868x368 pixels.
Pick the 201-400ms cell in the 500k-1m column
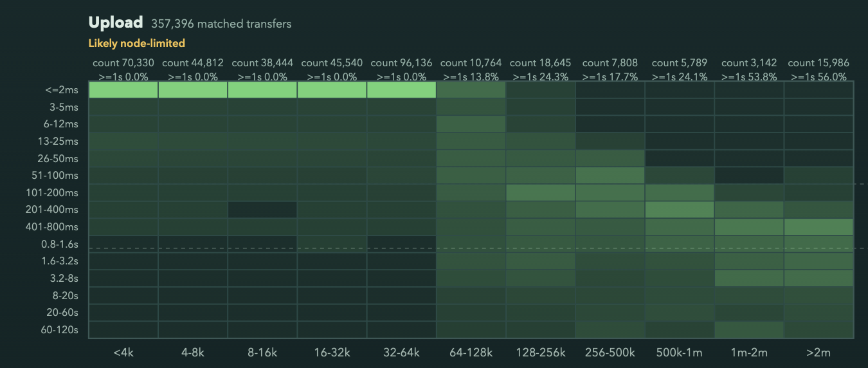click(680, 210)
